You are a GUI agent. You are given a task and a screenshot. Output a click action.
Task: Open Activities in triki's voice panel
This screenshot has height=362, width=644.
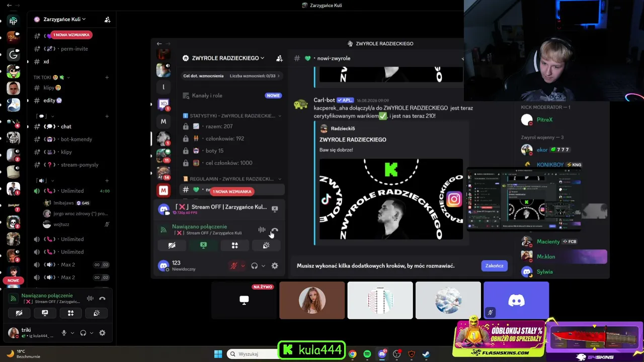tap(70, 313)
